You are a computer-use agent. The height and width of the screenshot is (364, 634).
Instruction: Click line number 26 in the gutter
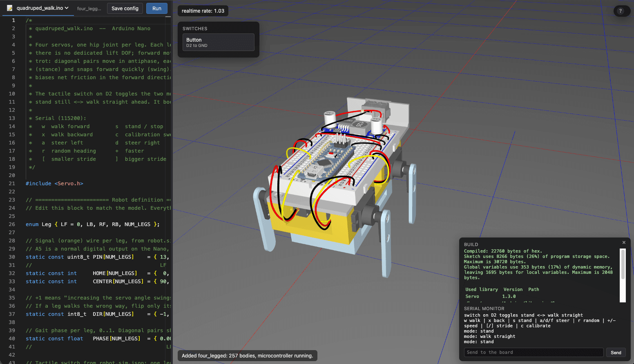[12, 224]
